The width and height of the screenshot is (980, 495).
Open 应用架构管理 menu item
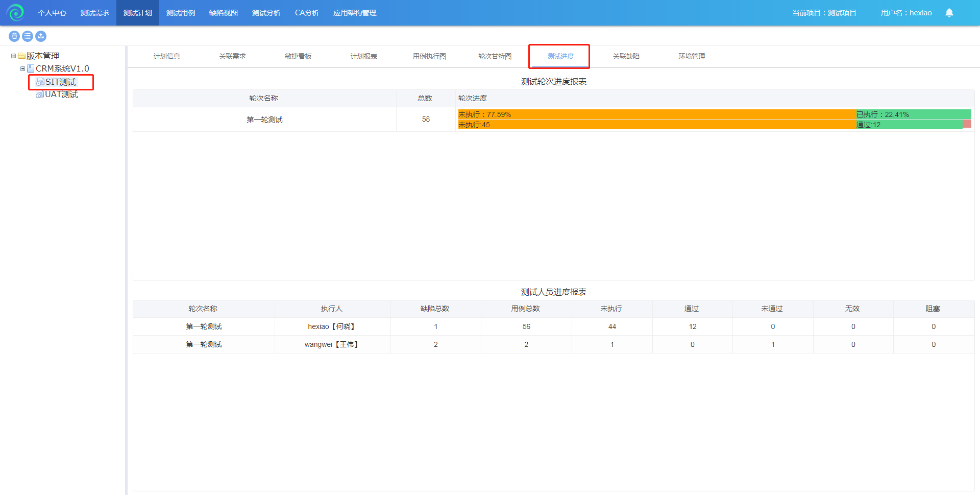355,13
